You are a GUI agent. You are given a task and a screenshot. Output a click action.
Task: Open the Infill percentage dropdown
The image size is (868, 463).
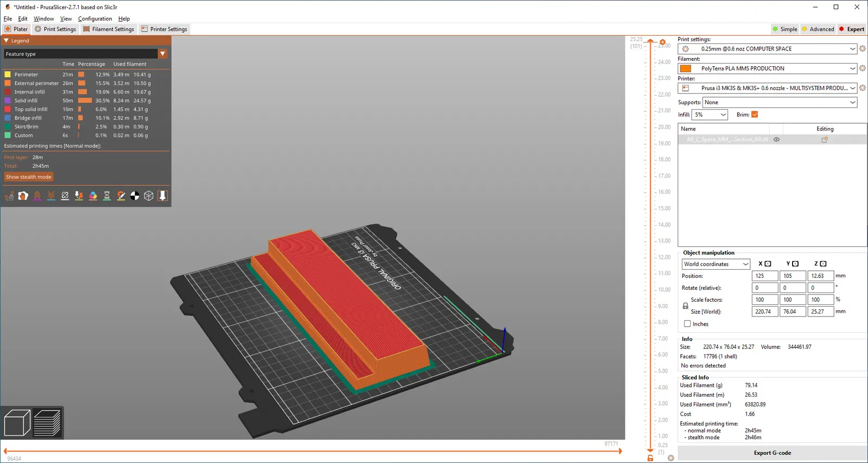point(710,115)
